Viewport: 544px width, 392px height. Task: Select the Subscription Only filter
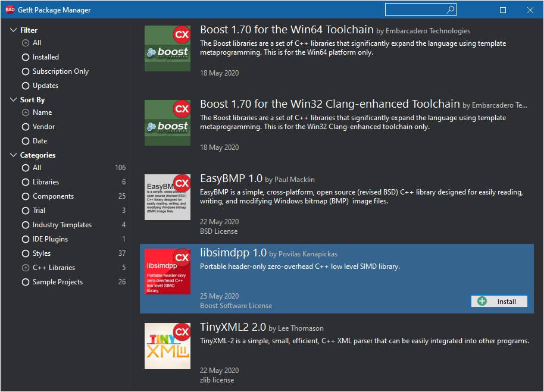point(55,71)
